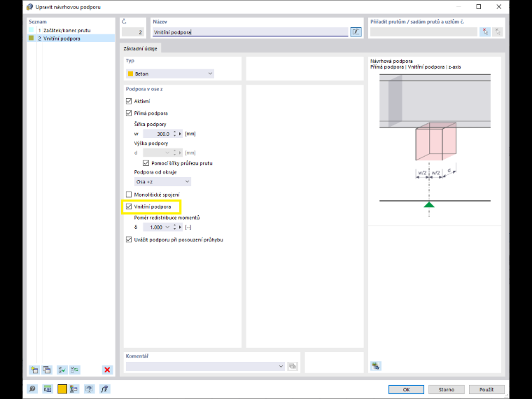Switch to the Základní údaje tab

point(141,48)
